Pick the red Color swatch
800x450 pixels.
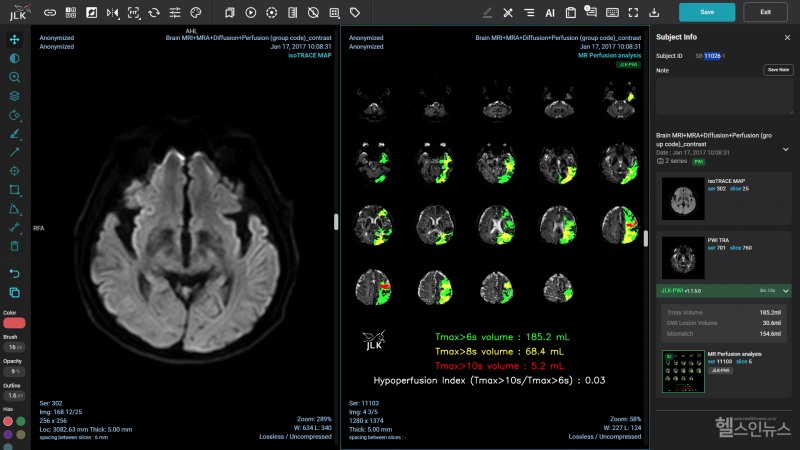(x=14, y=324)
